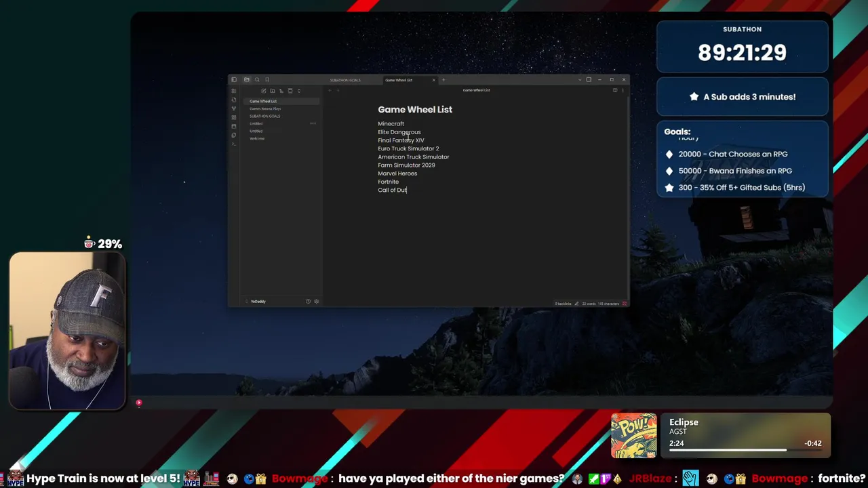Open the file explorer (folder) tab icon
The image size is (868, 488).
pos(247,80)
